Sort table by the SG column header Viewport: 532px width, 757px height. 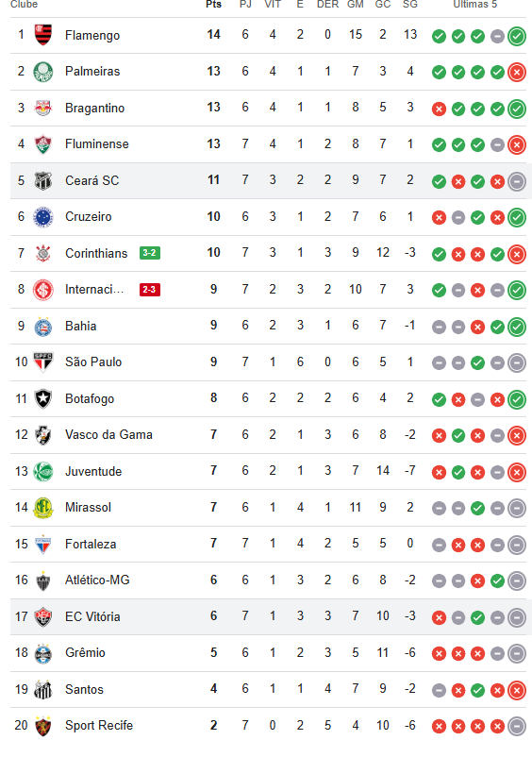click(x=410, y=5)
